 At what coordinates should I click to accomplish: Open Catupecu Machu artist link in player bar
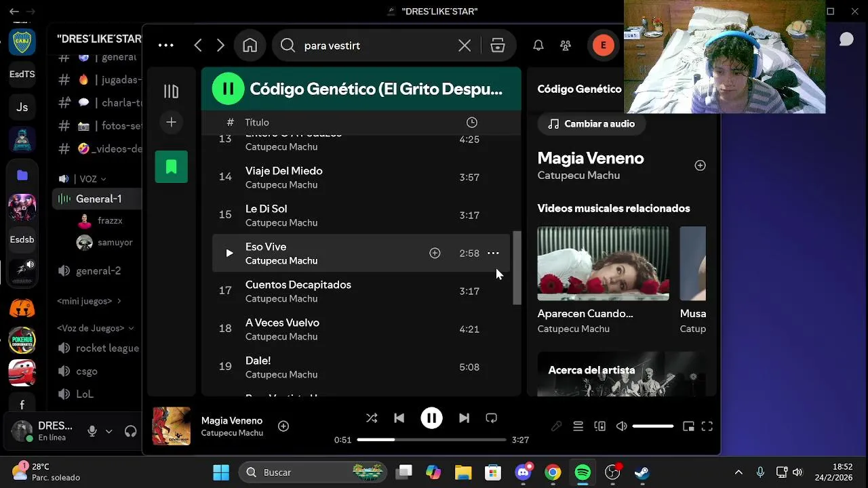point(232,433)
